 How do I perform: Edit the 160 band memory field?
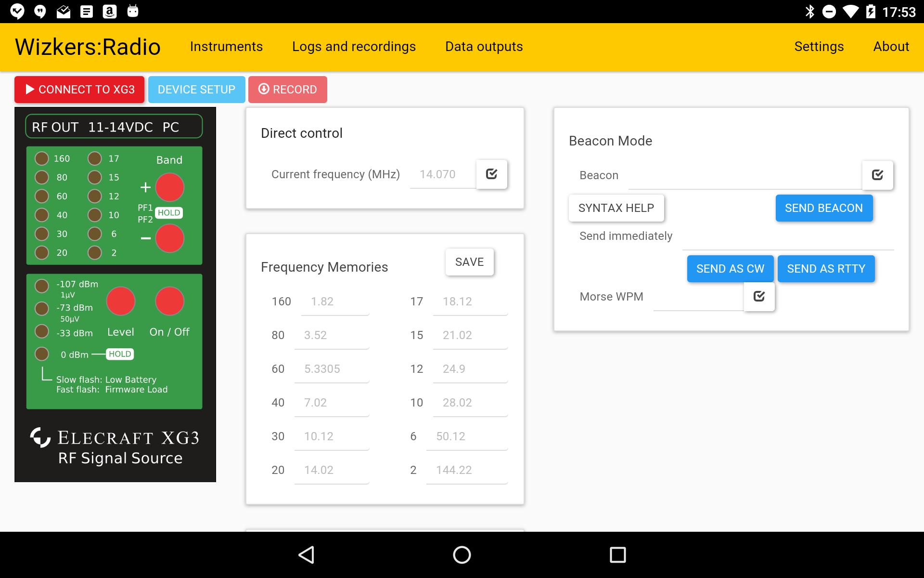[x=335, y=302]
